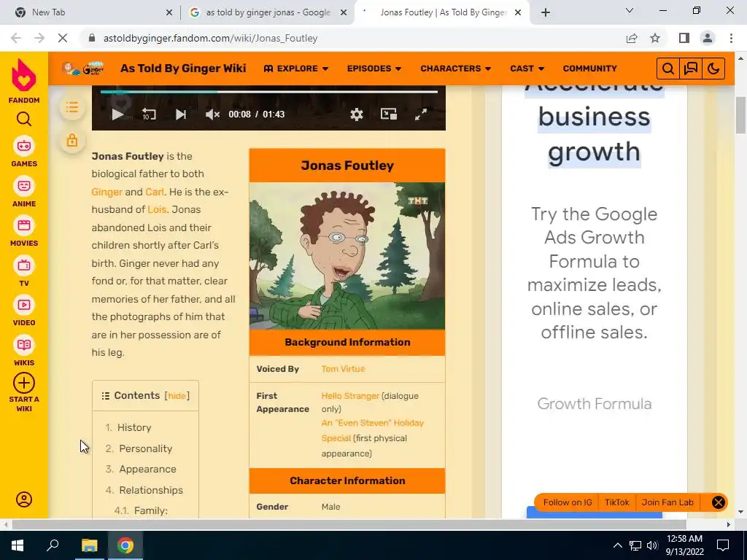Follow the Lois link in the article

(157, 209)
